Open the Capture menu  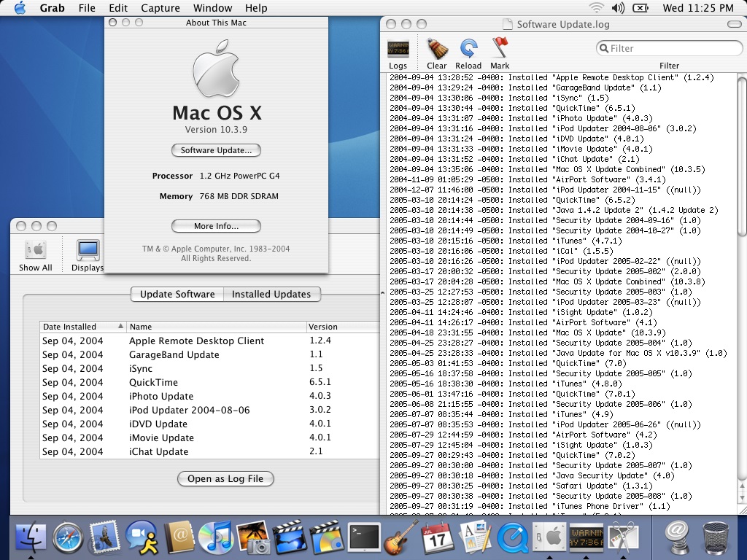pyautogui.click(x=160, y=8)
